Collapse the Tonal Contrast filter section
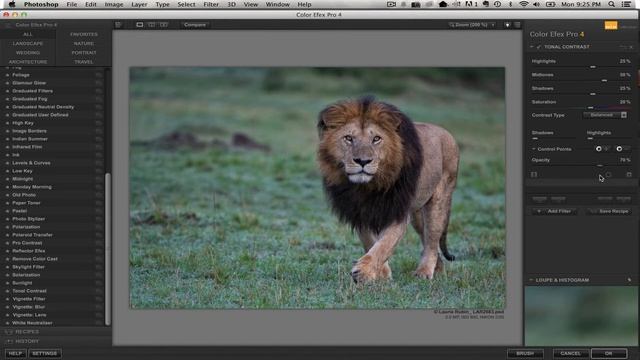Screen dimensions: 640x360 532,47
